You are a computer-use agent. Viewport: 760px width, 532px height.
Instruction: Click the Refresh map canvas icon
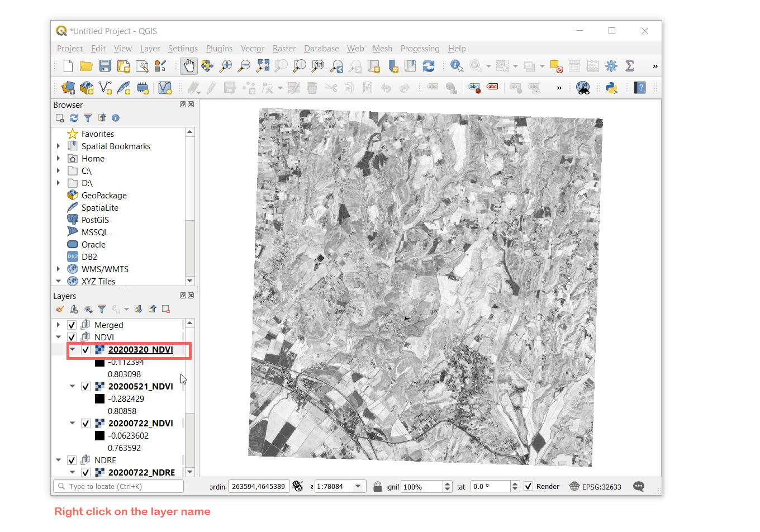tap(429, 66)
